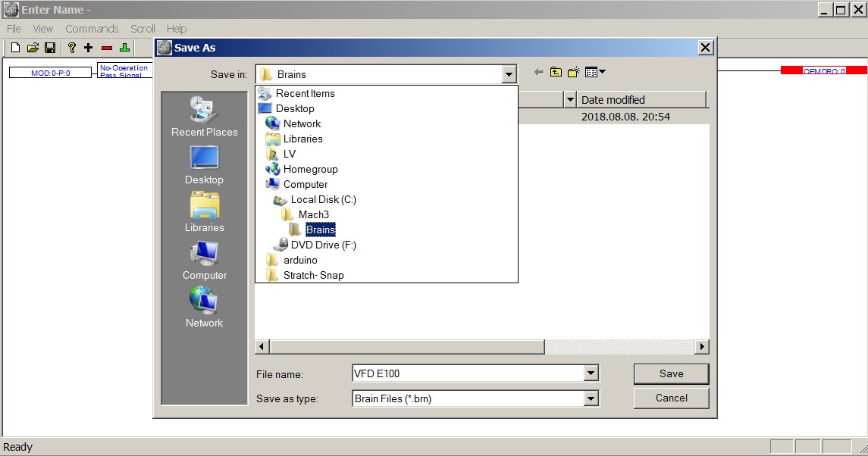The image size is (868, 456).
Task: Click the red minus remove toolbar icon
Action: 107,48
